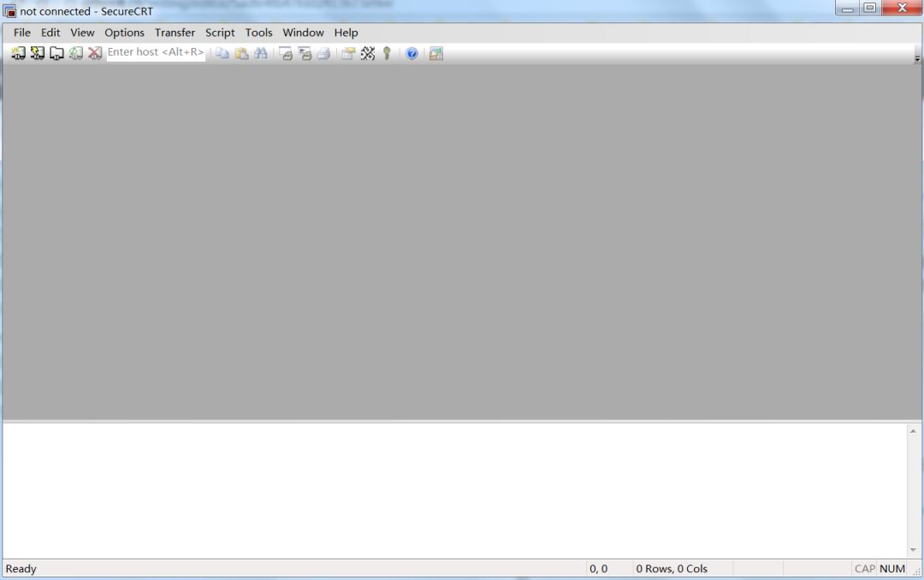Minimize the SecureCRT window
Screen dimensions: 924x580
tap(847, 9)
